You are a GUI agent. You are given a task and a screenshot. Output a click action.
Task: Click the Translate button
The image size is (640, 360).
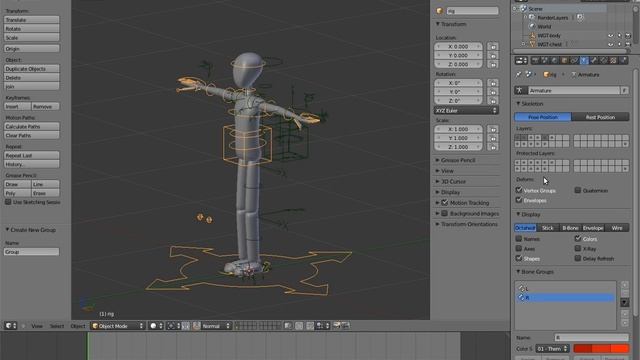click(31, 20)
